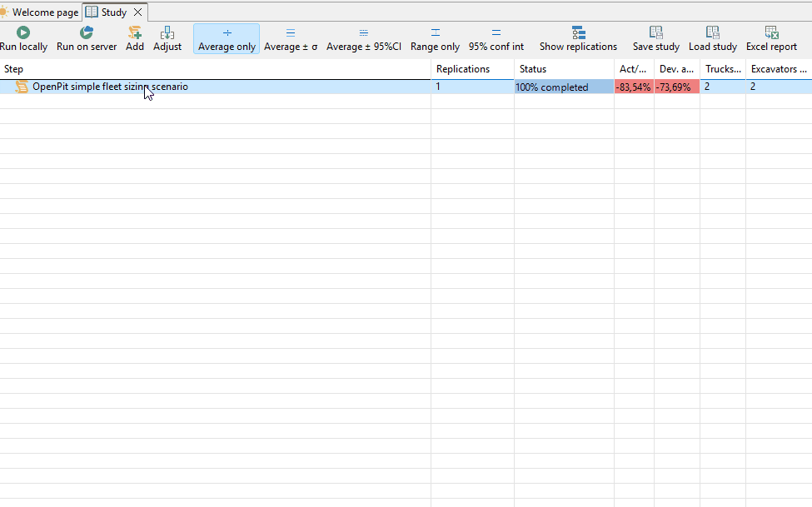
Task: Click the Save study icon
Action: point(656,32)
